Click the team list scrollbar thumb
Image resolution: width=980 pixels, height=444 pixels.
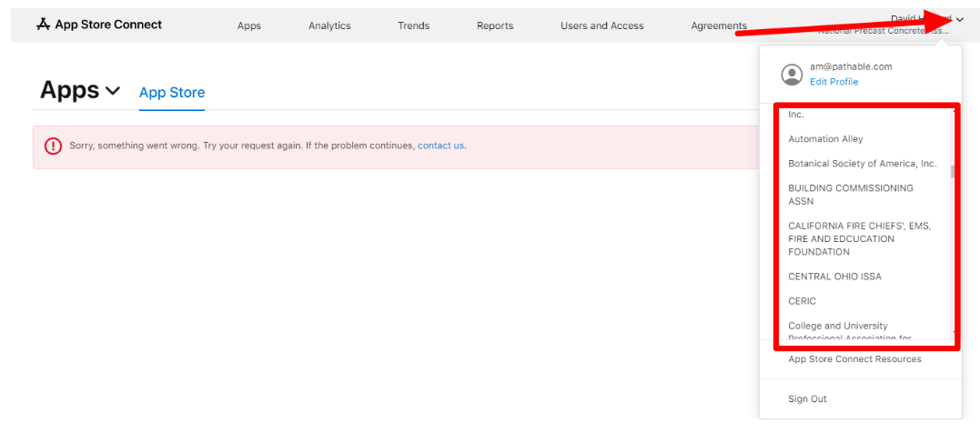(953, 171)
